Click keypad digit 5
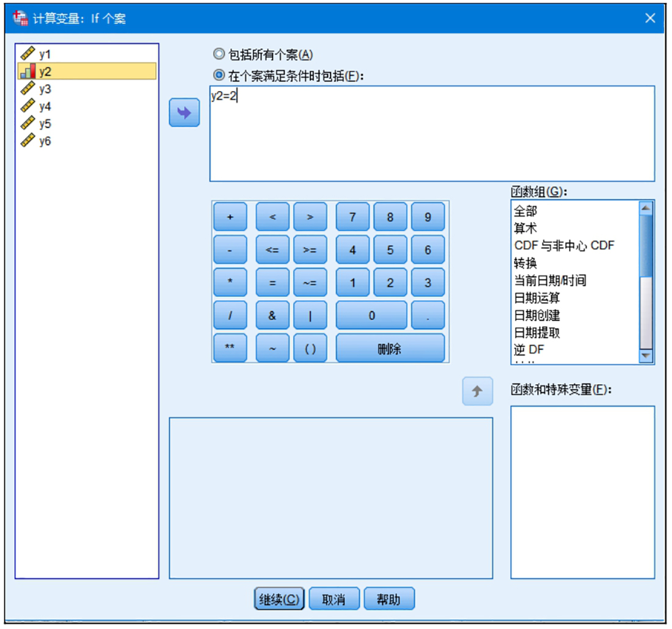Screen dimensions: 672x629 pos(390,250)
